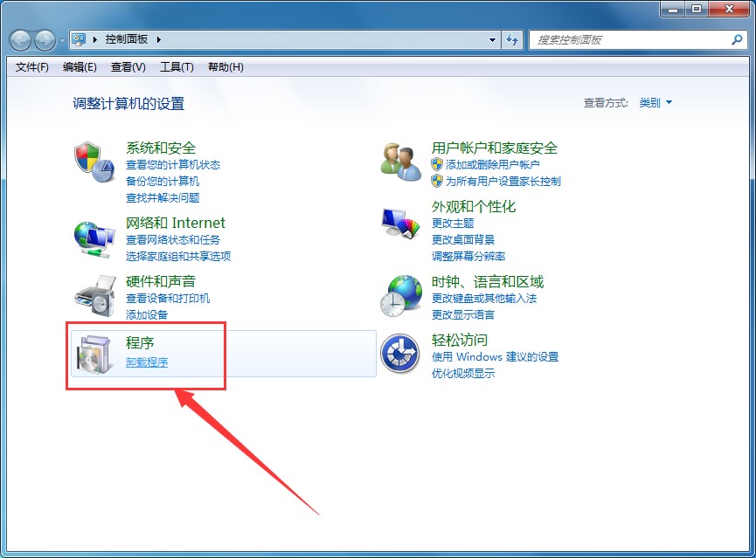Open the 帮助(H) menu

click(225, 67)
